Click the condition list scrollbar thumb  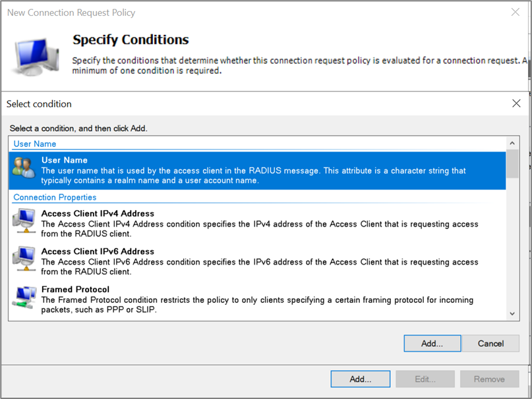[512, 164]
